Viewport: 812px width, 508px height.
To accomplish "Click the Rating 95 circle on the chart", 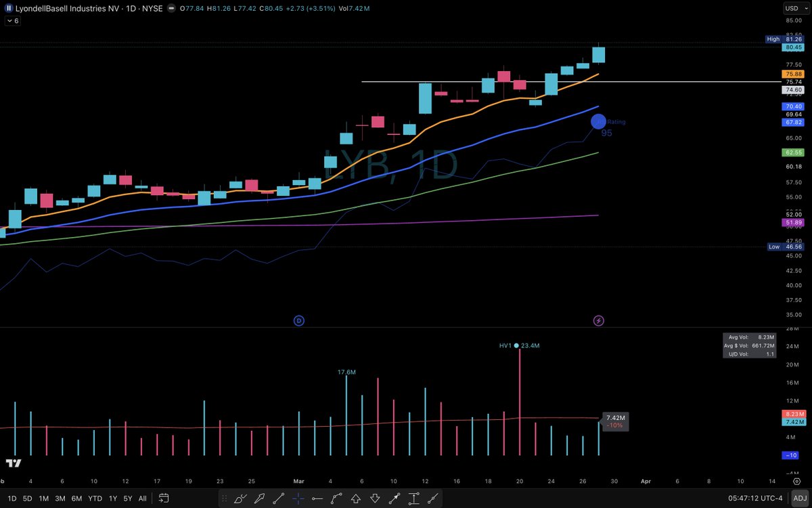I will click(x=598, y=121).
